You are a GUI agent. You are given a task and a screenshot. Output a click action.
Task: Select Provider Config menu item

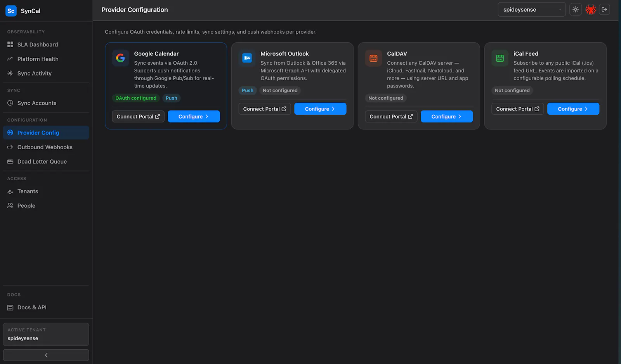(46, 133)
